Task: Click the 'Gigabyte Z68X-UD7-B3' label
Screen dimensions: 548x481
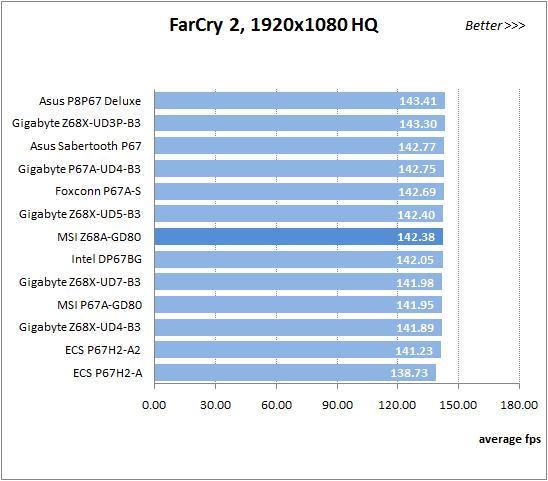Action: tap(80, 282)
